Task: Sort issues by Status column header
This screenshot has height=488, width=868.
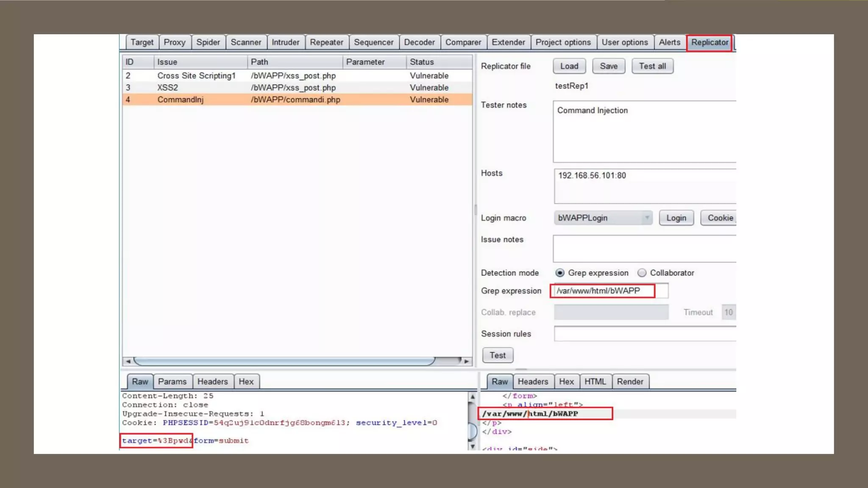Action: click(x=439, y=62)
